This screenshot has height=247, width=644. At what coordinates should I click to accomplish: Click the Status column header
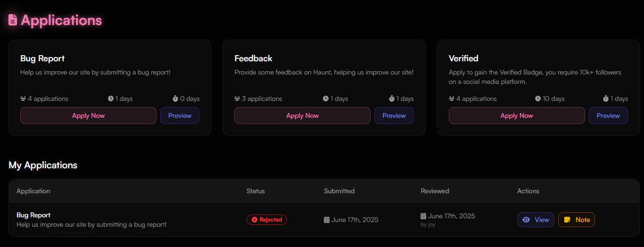tap(256, 191)
